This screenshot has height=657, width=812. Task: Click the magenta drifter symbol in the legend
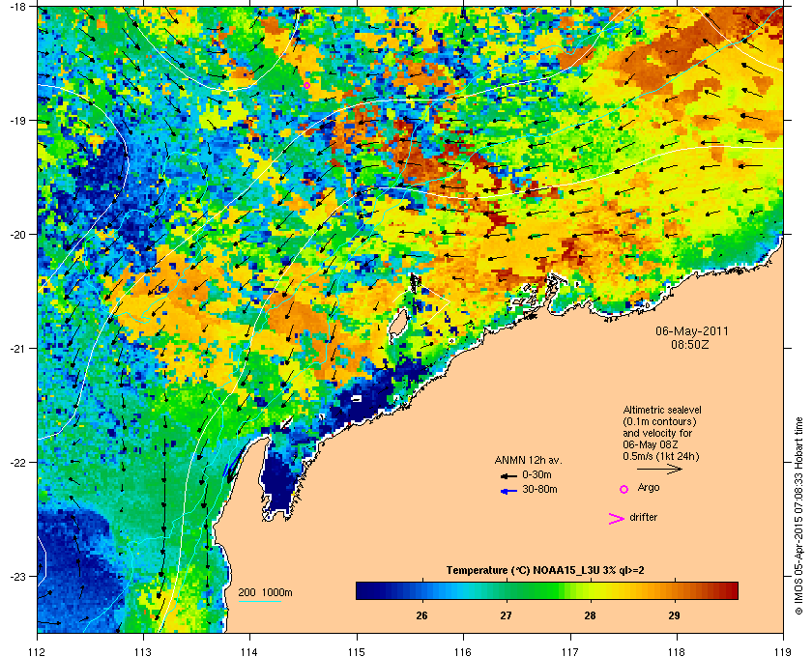click(616, 519)
